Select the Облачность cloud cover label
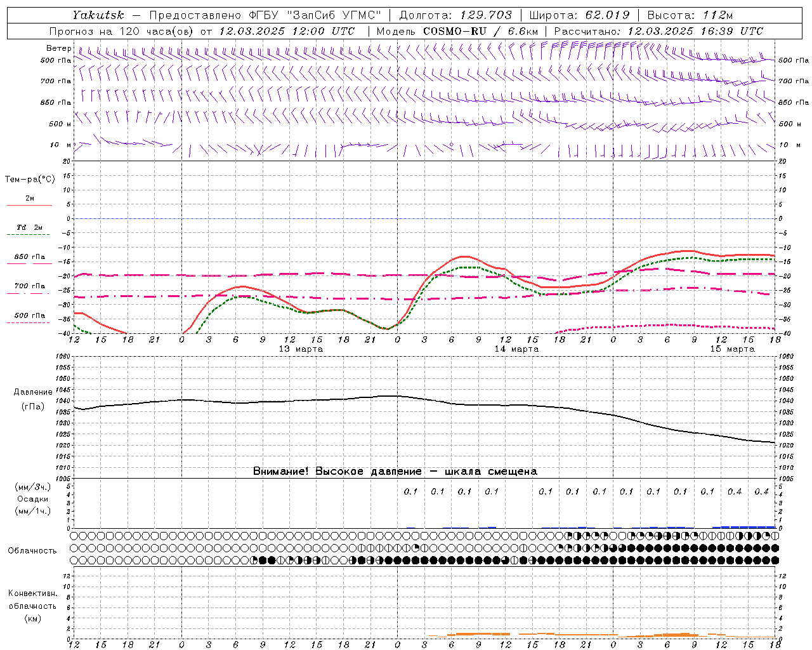This screenshot has width=812, height=650. click(32, 551)
